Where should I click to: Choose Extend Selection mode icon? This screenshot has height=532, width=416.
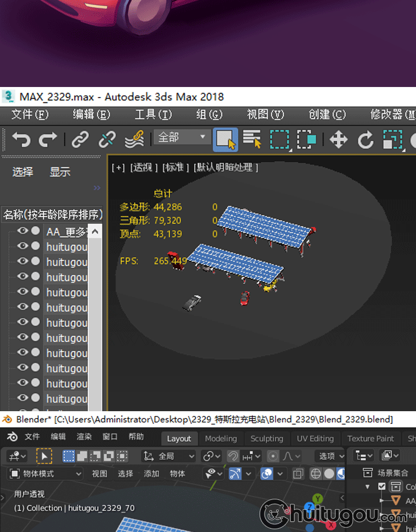pos(82,456)
